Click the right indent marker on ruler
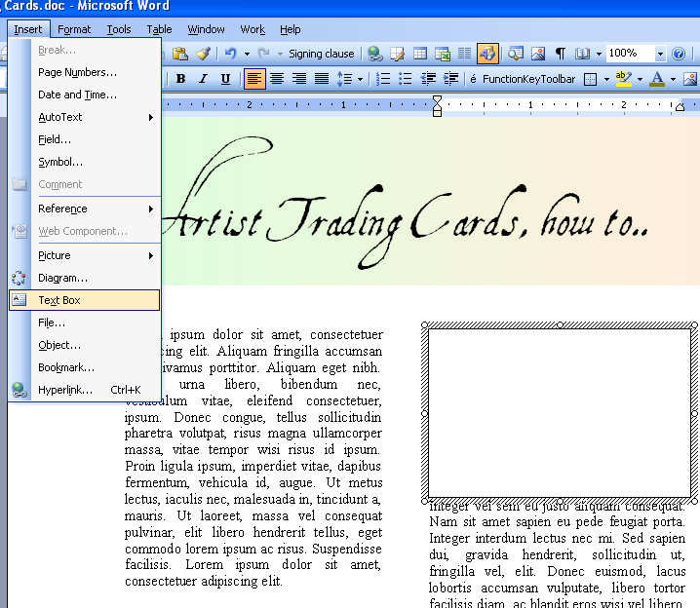Image resolution: width=700 pixels, height=608 pixels. (680, 106)
